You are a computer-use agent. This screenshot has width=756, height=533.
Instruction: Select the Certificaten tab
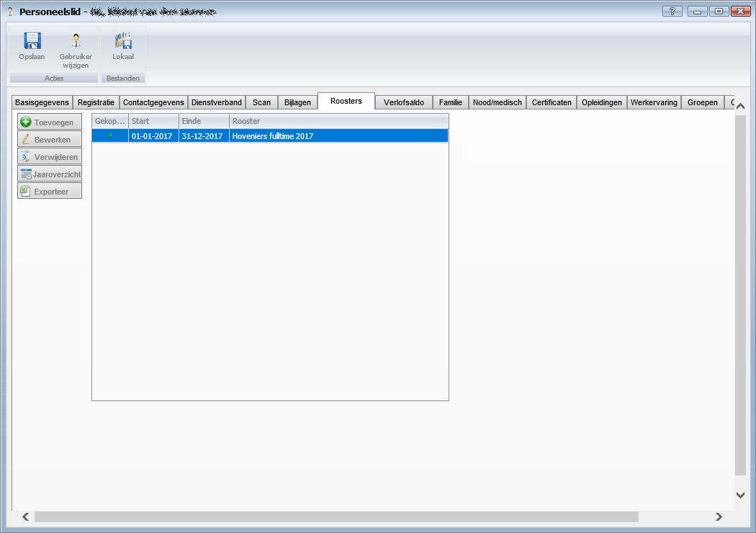(552, 102)
